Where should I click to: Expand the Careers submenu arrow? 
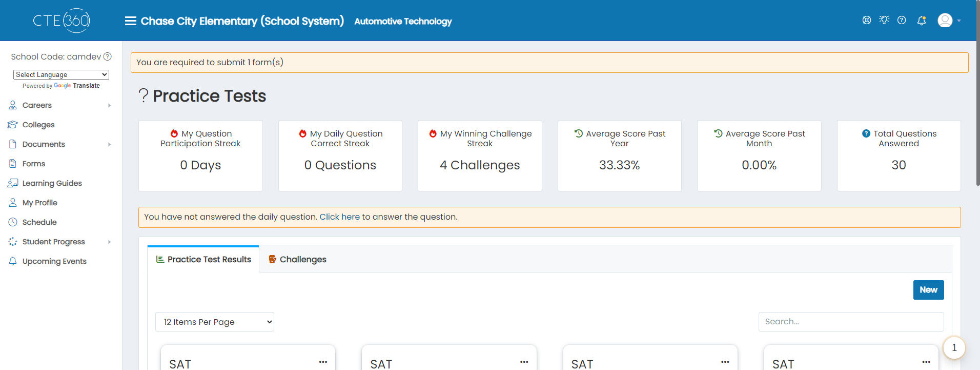pos(110,106)
